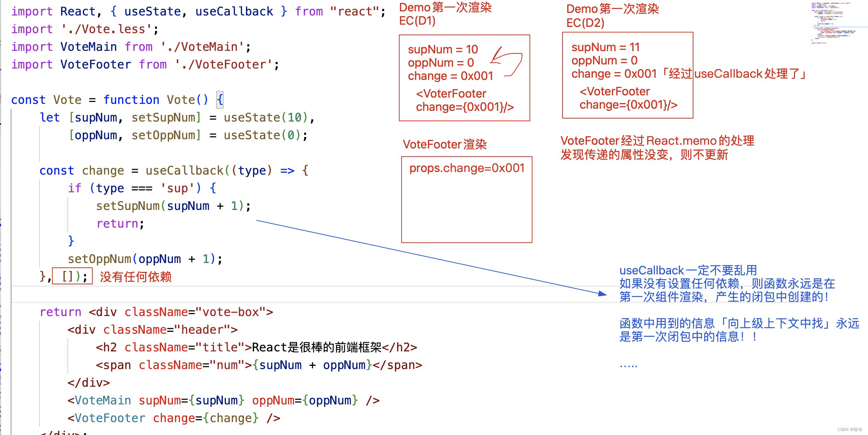Viewport: 868px width, 435px height.
Task: Click the setSupNum(supNum + 1) call
Action: coord(170,206)
